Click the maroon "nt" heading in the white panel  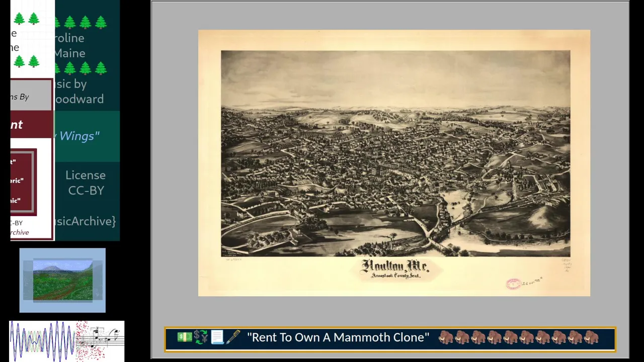tap(17, 125)
